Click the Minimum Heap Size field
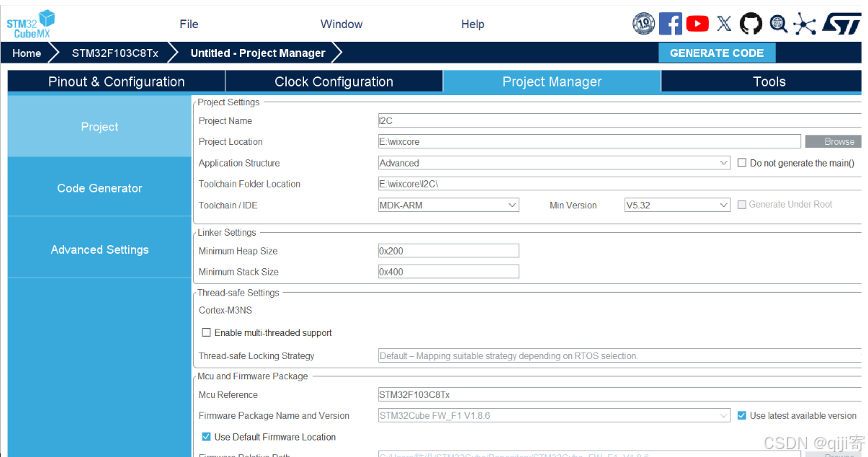868x457 pixels. tap(448, 251)
